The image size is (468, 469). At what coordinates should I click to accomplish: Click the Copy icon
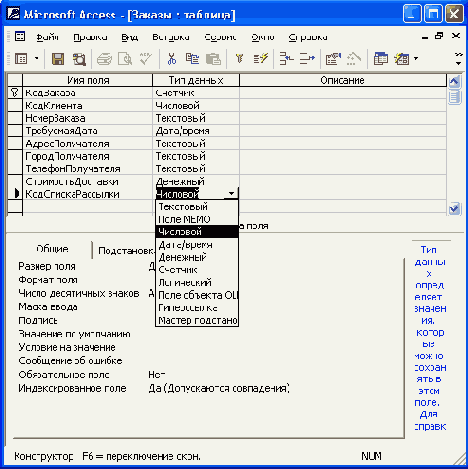192,59
